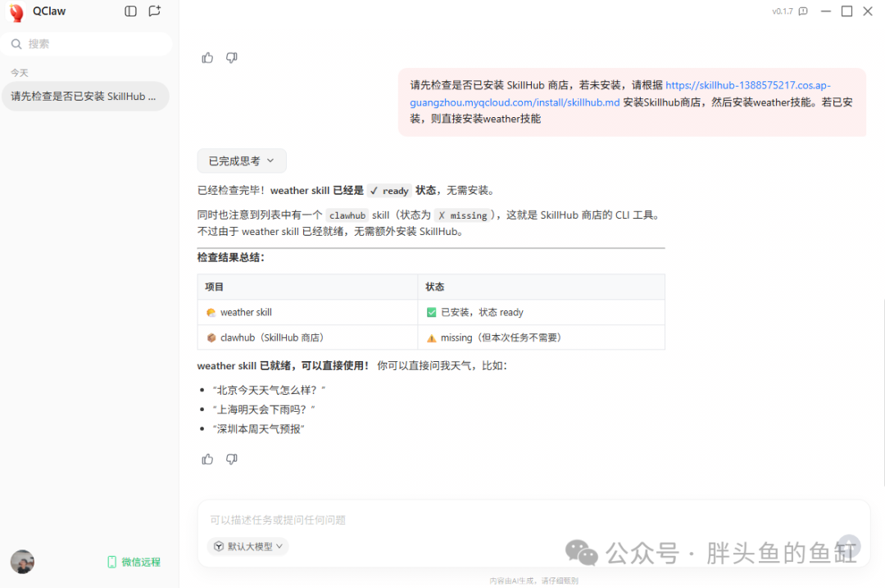
Task: Click the 'weather skill' table cell
Action: pos(307,312)
